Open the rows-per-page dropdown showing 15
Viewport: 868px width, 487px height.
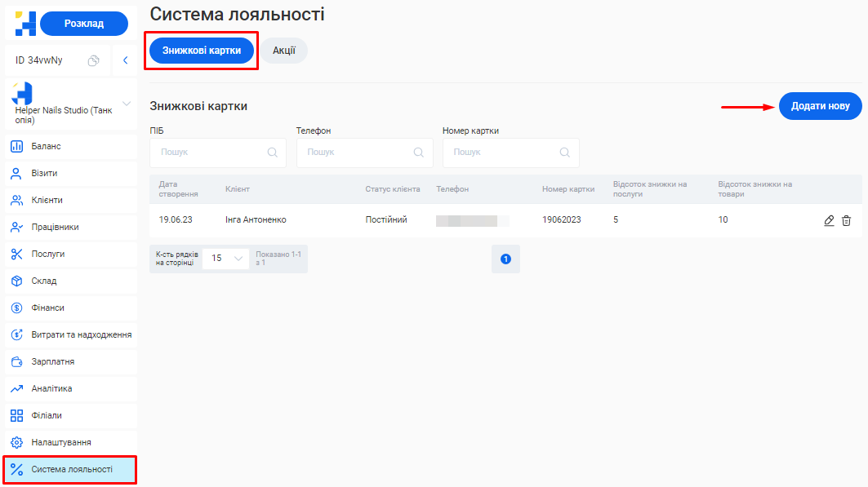click(x=226, y=258)
